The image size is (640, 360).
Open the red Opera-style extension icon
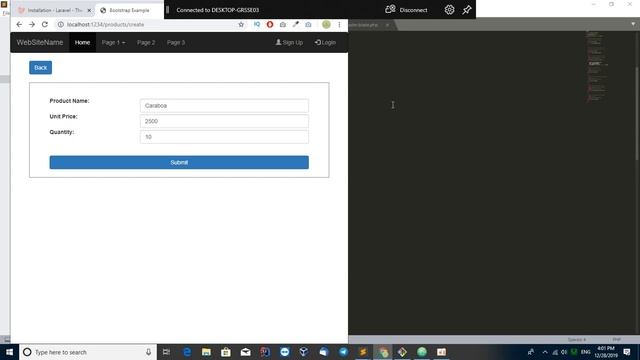[x=270, y=24]
